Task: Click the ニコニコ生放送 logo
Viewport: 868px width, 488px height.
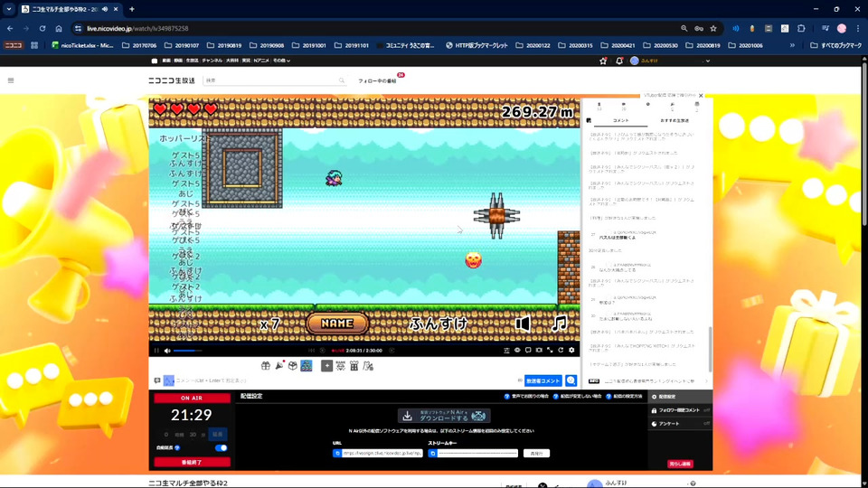Action: click(x=172, y=80)
